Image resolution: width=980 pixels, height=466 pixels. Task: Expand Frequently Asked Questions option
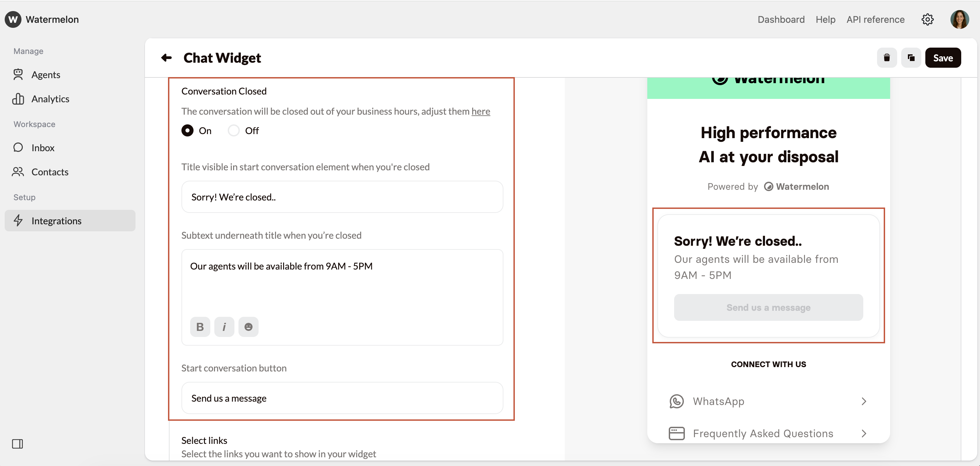click(x=768, y=433)
